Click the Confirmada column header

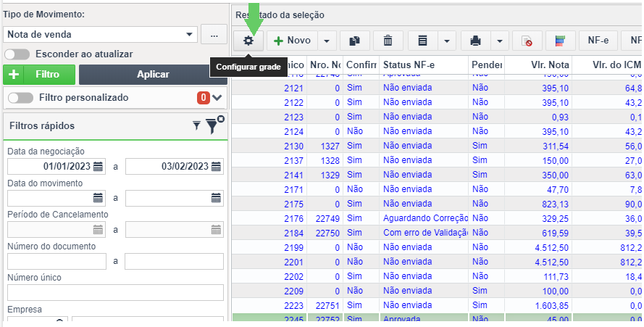(x=361, y=65)
